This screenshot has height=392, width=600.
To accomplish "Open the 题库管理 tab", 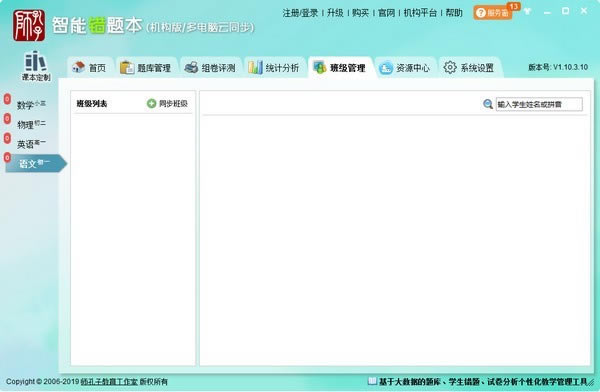I will click(x=146, y=68).
